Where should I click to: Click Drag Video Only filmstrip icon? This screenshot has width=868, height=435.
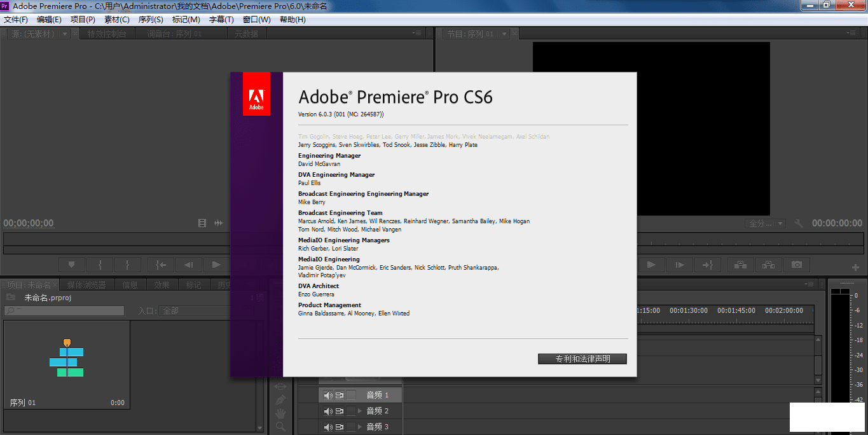pos(202,223)
